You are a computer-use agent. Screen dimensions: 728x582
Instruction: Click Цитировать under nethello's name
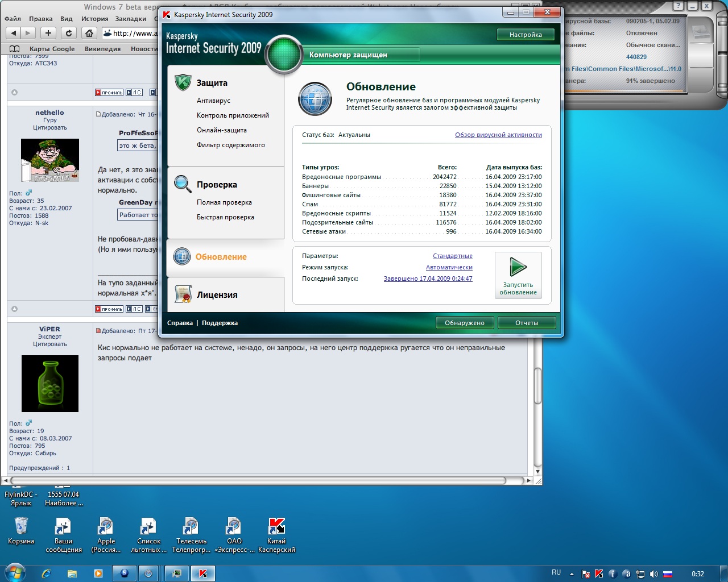coord(50,128)
